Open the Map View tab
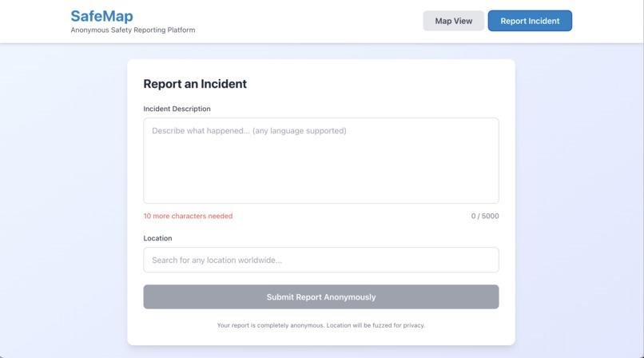Image resolution: width=644 pixels, height=358 pixels. click(453, 21)
